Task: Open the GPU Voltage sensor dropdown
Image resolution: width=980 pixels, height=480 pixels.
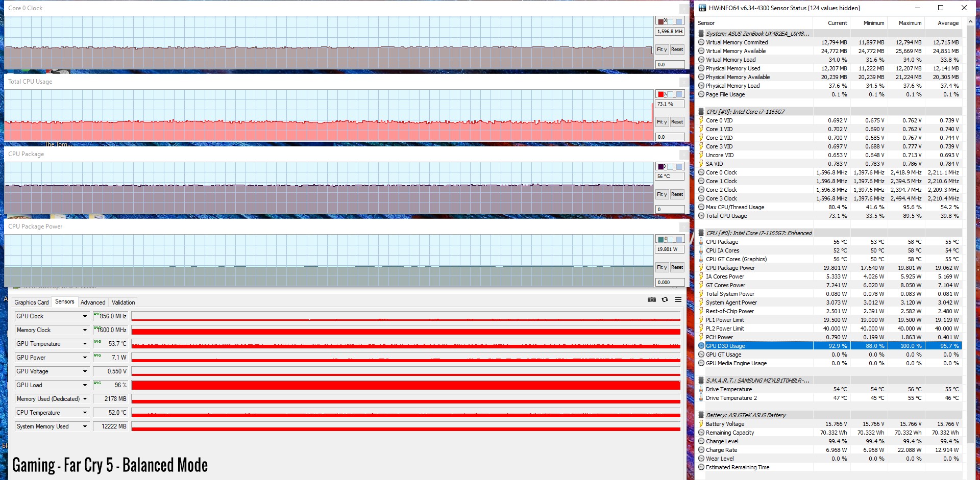Action: 85,371
